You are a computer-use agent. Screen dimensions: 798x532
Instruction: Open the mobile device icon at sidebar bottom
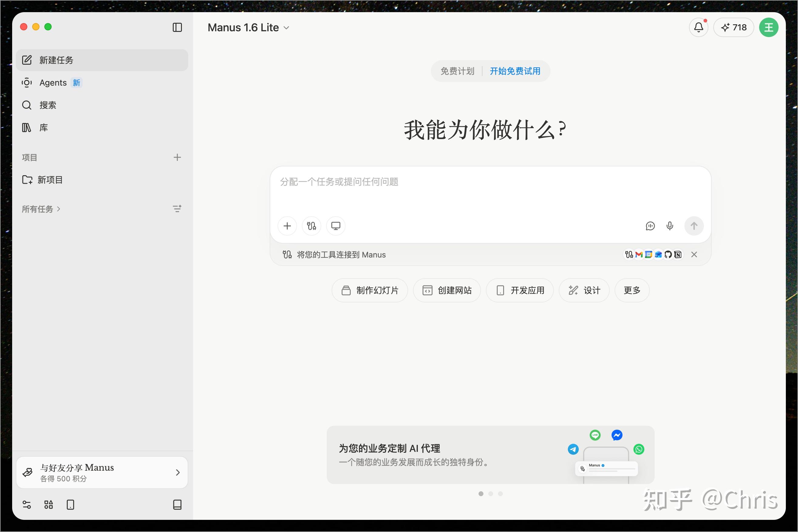click(x=70, y=504)
